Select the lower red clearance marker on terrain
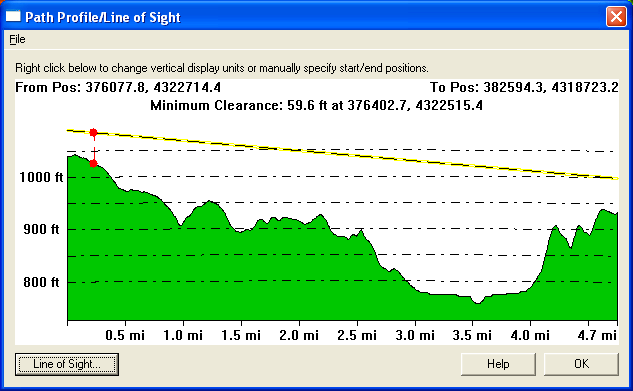 [93, 163]
